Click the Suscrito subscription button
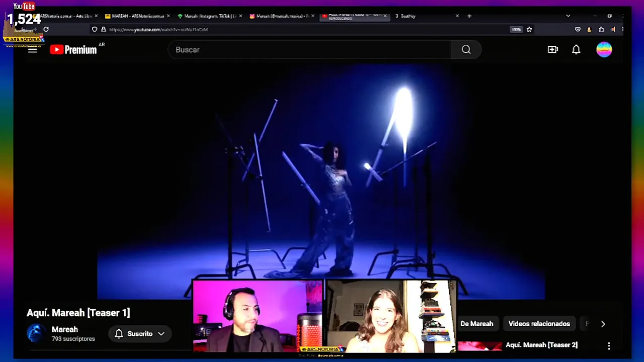Image resolution: width=644 pixels, height=362 pixels. pyautogui.click(x=140, y=333)
